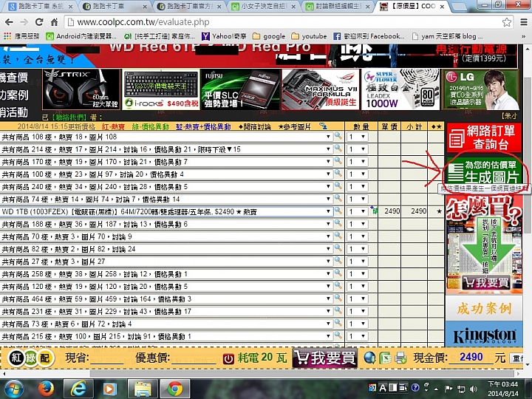The width and height of the screenshot is (532, 399).
Task: Open the Leadex 1000W power supply banner
Action: [x=400, y=89]
